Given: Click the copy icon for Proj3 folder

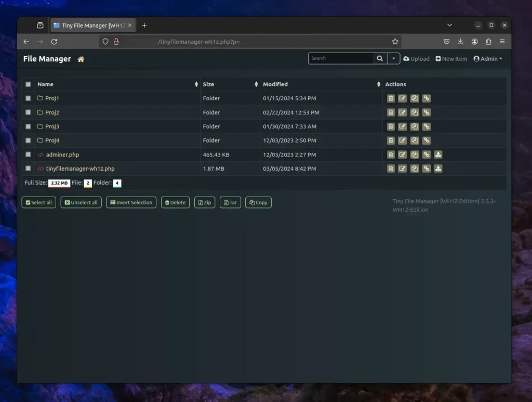Looking at the screenshot, I should (x=415, y=126).
